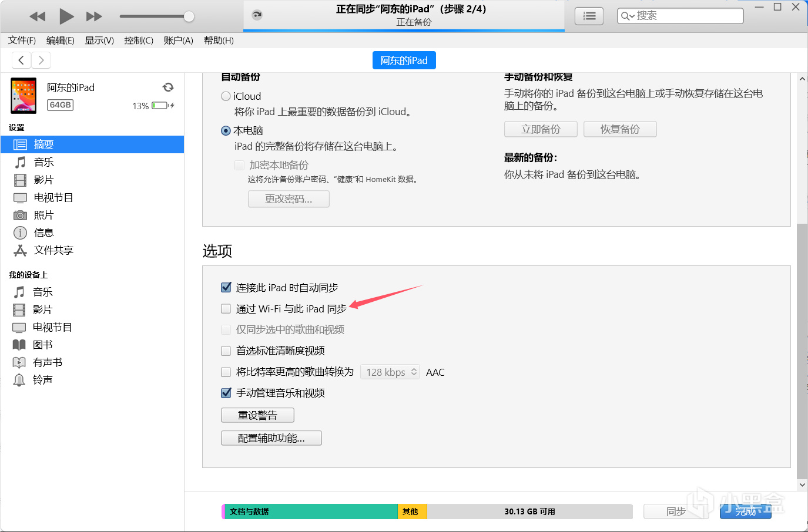Select the iCloud backup radio button
The image size is (808, 532).
pyautogui.click(x=226, y=96)
